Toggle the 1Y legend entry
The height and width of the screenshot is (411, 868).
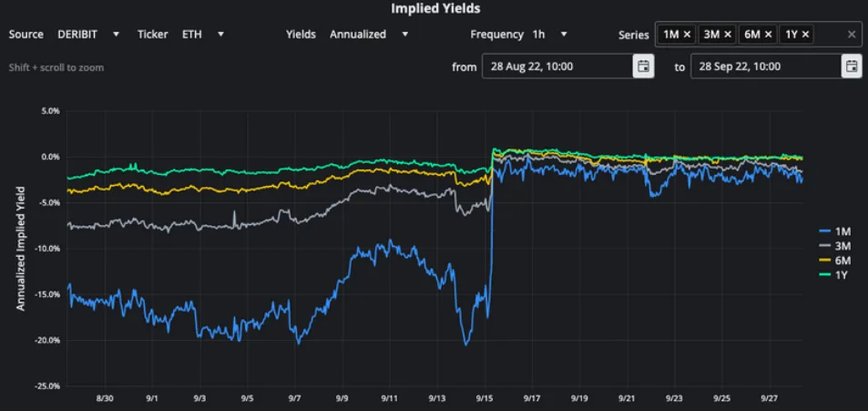(x=835, y=273)
